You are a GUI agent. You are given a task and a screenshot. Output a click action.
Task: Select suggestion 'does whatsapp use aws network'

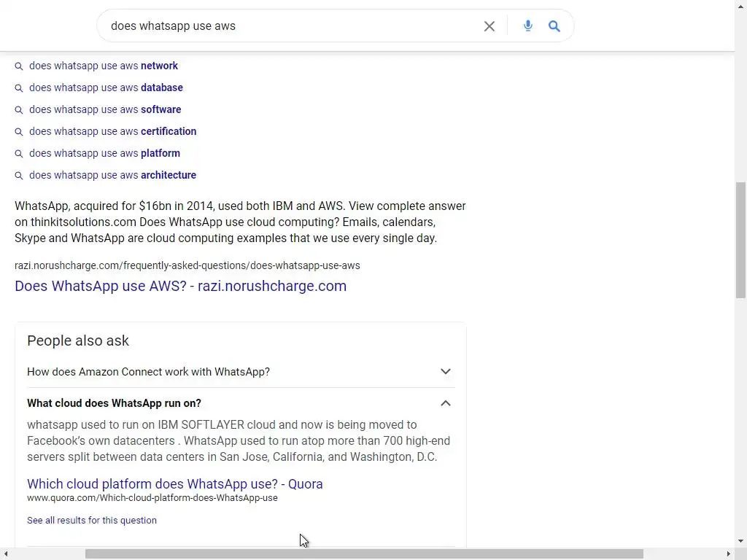tap(104, 66)
